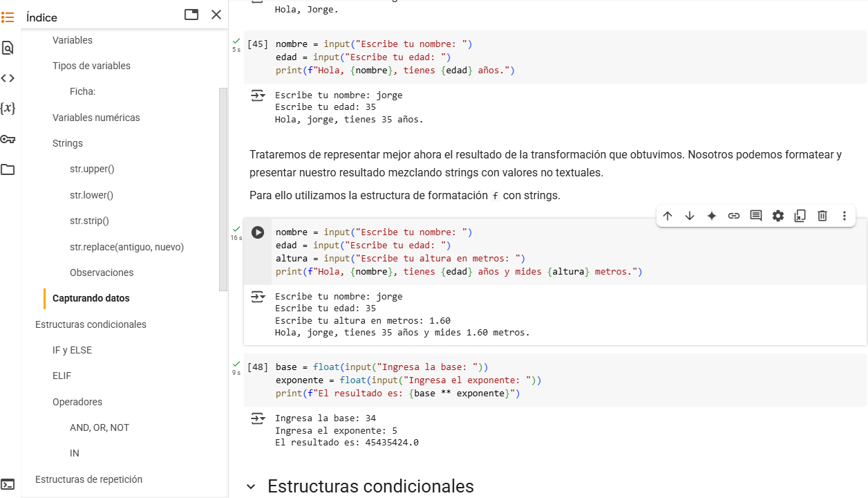Click the Gemini sparkle icon in cell toolbar
This screenshot has width=868, height=498.
[x=712, y=216]
